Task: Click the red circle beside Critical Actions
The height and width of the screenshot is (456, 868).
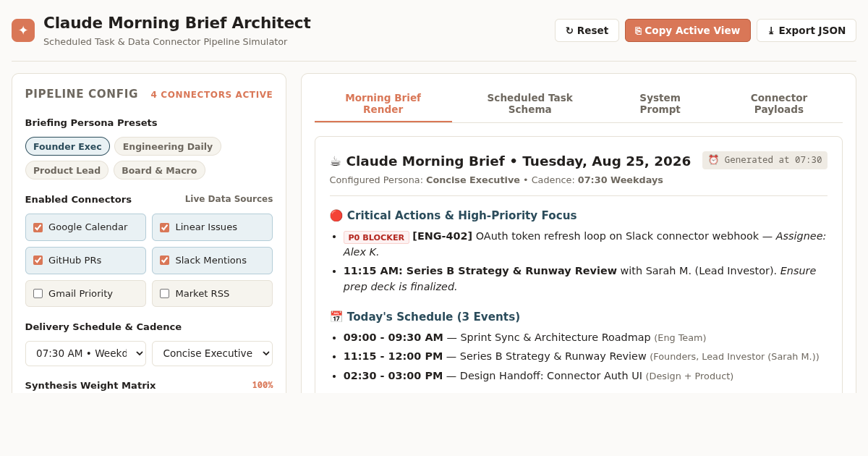Action: (336, 216)
